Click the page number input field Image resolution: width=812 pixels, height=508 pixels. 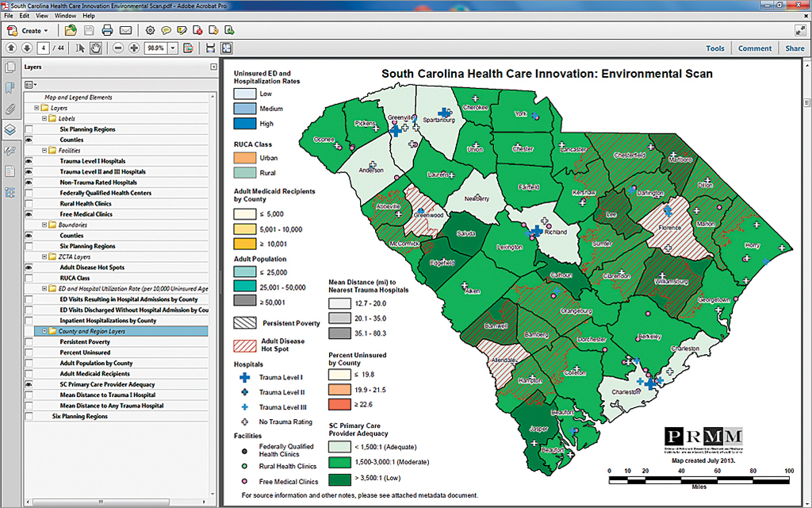44,48
